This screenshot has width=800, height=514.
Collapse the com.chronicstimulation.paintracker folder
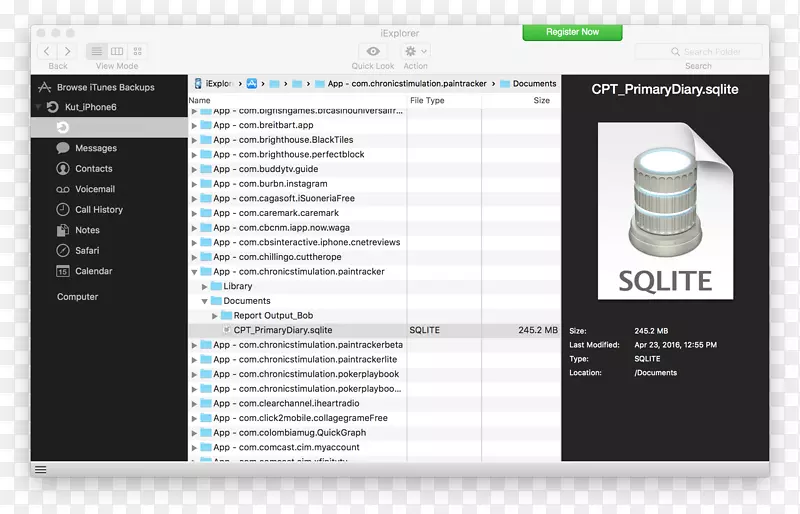coord(195,272)
